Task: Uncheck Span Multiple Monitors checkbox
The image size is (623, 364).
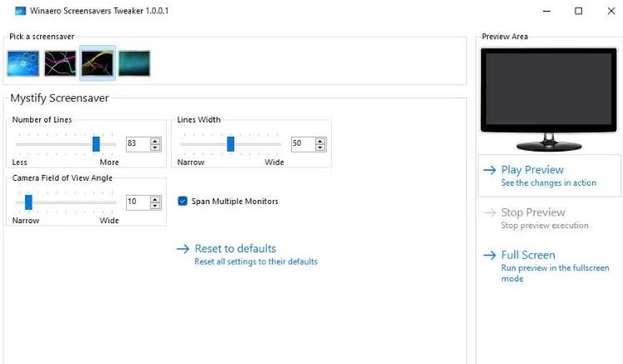Action: tap(183, 202)
